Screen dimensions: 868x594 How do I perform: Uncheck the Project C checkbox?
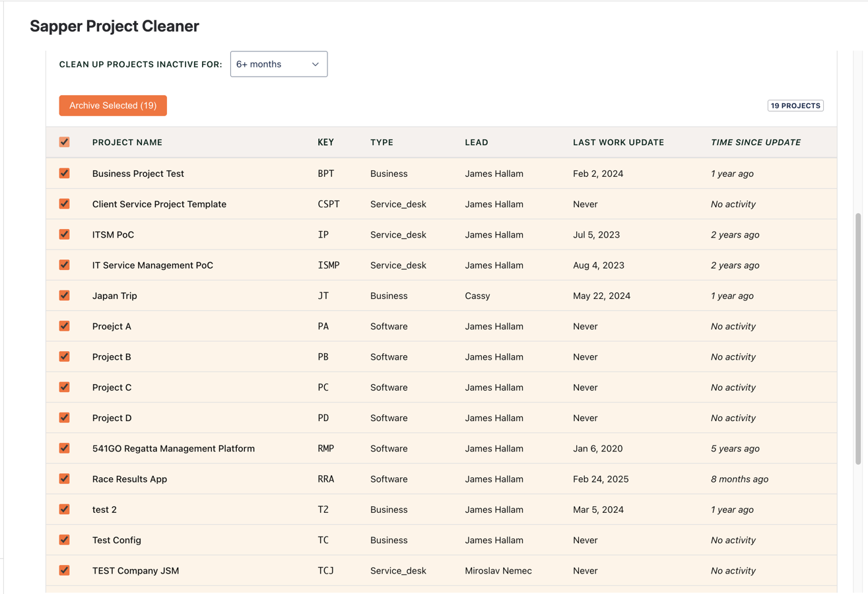pos(64,387)
